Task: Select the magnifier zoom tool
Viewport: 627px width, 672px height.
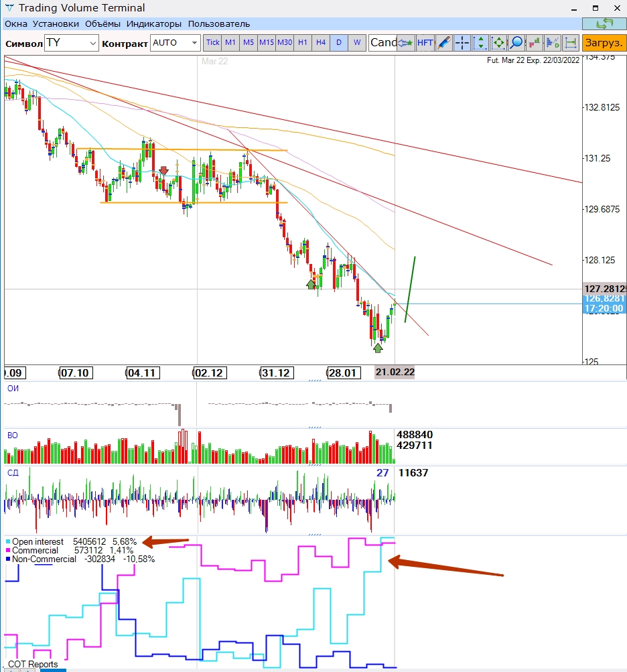Action: click(516, 43)
